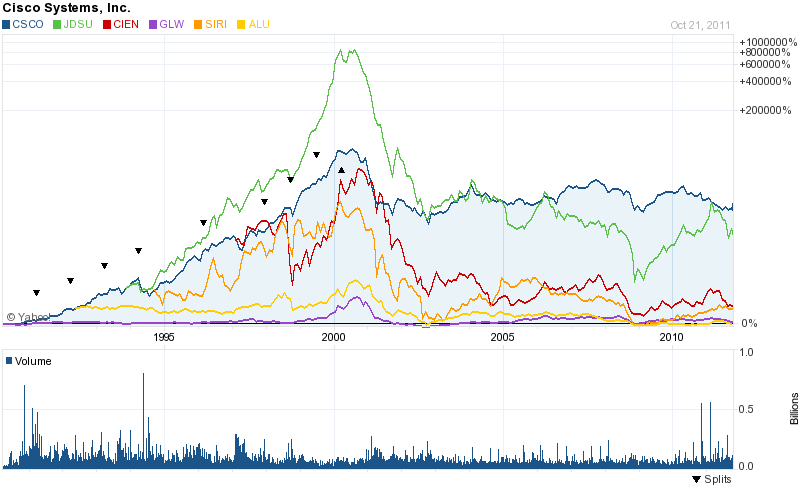Click the black triangle icon beside Splits

[696, 479]
